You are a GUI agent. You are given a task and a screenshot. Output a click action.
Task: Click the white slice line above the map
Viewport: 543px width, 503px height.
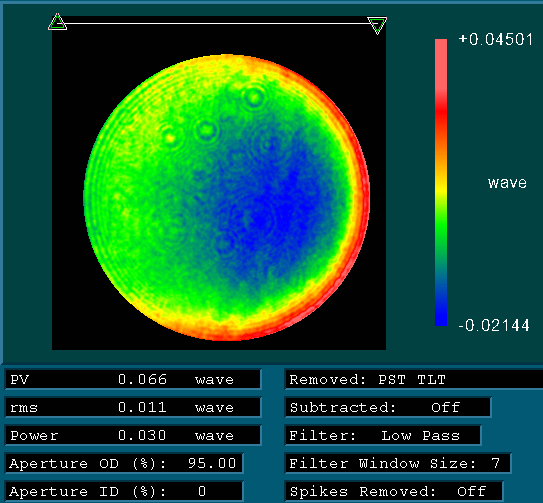tap(217, 24)
